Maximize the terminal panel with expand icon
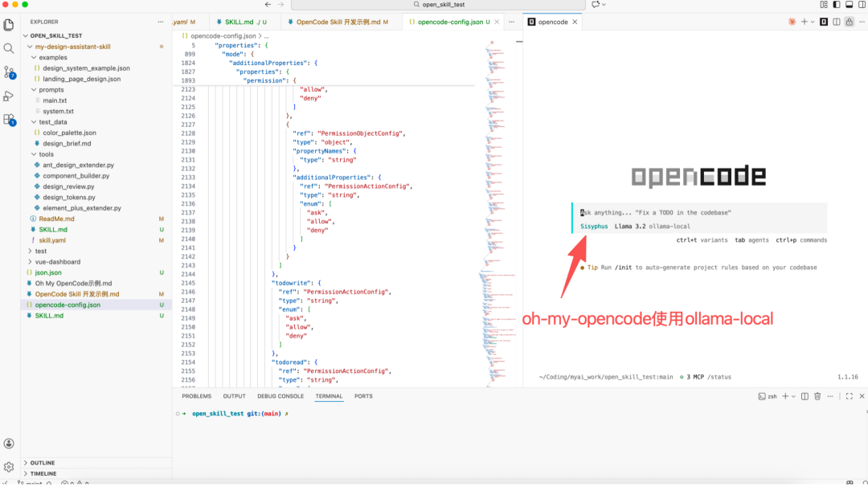This screenshot has height=487, width=868. [850, 395]
